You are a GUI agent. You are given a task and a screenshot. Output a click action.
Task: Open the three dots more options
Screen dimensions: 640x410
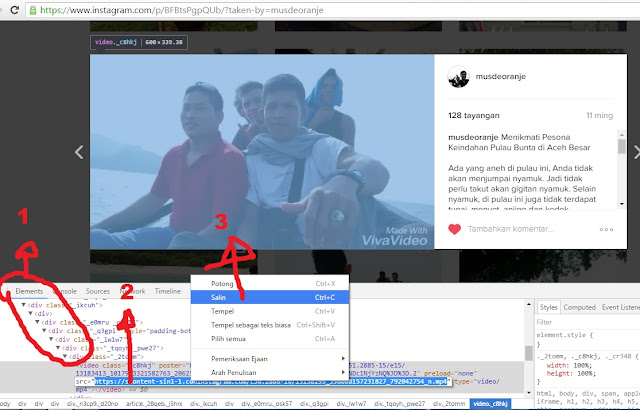(x=606, y=229)
